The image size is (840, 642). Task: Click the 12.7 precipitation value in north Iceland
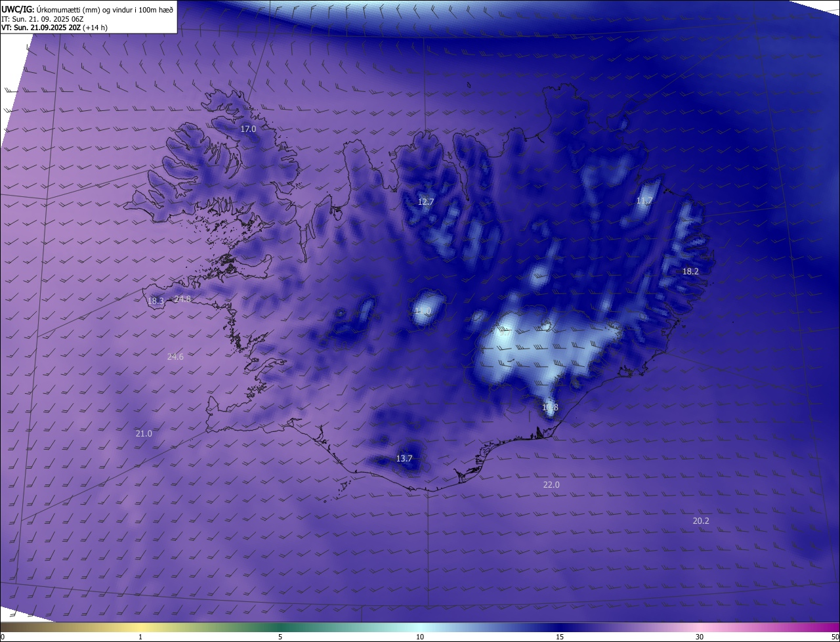pos(426,202)
